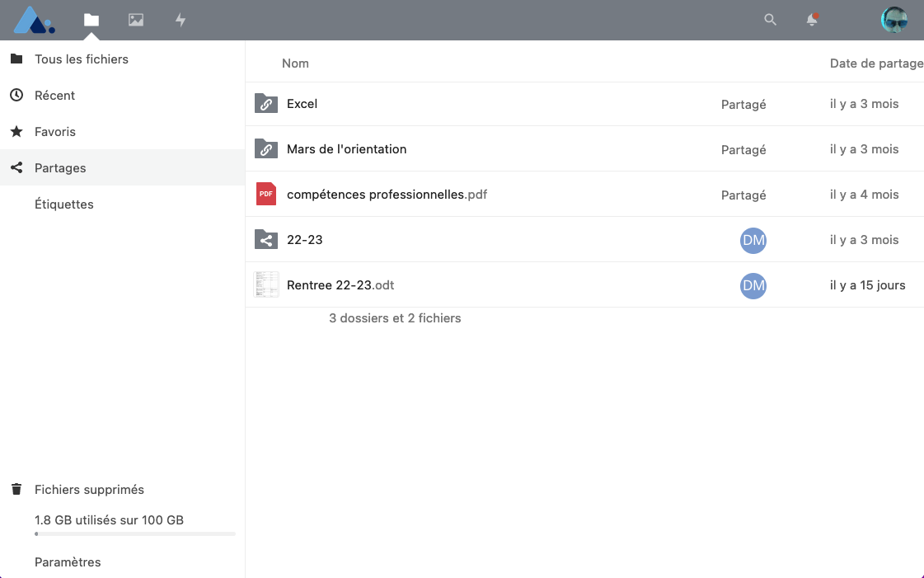Click the Fichiers supprimés trash icon
Viewport: 924px width, 578px height.
click(16, 489)
